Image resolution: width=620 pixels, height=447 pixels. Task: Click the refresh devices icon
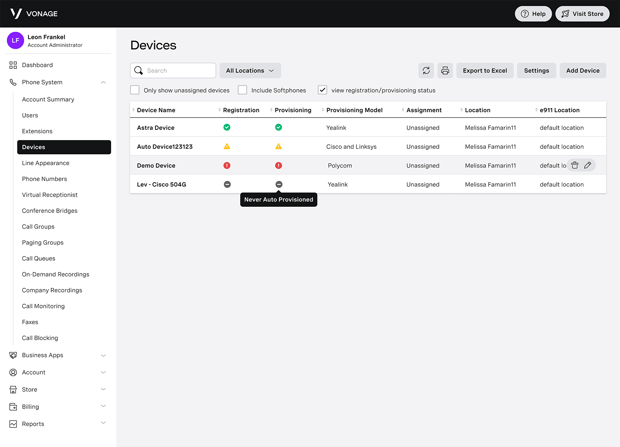[x=426, y=71]
